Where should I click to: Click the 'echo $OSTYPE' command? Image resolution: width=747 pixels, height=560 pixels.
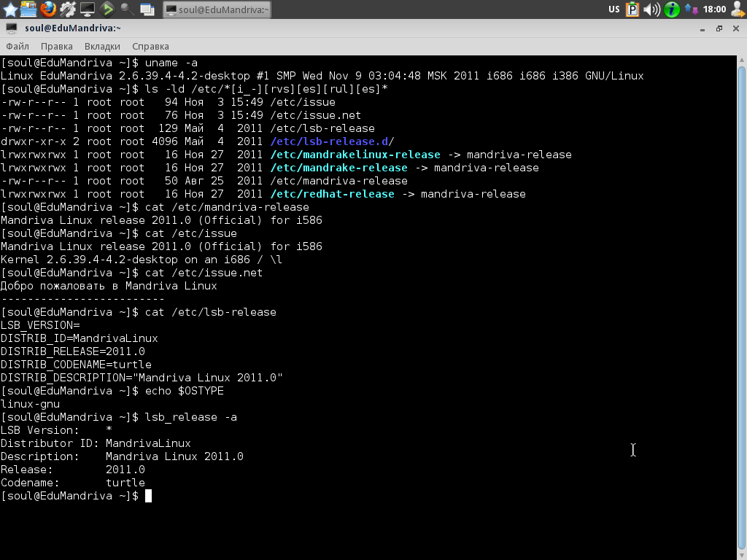[x=184, y=391]
